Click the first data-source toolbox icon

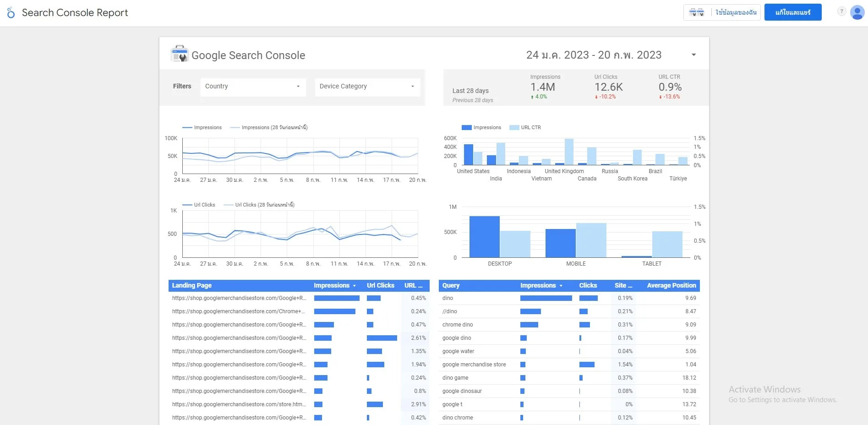point(693,12)
